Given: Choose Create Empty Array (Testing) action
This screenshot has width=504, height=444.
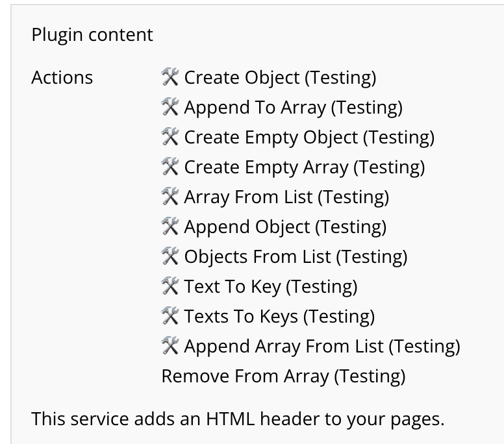Looking at the screenshot, I should pos(305,167).
